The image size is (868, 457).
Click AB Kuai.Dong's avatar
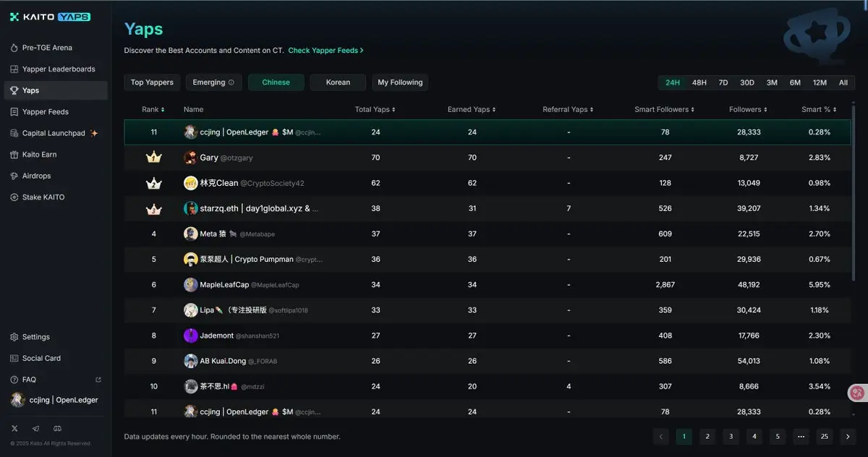pos(190,361)
